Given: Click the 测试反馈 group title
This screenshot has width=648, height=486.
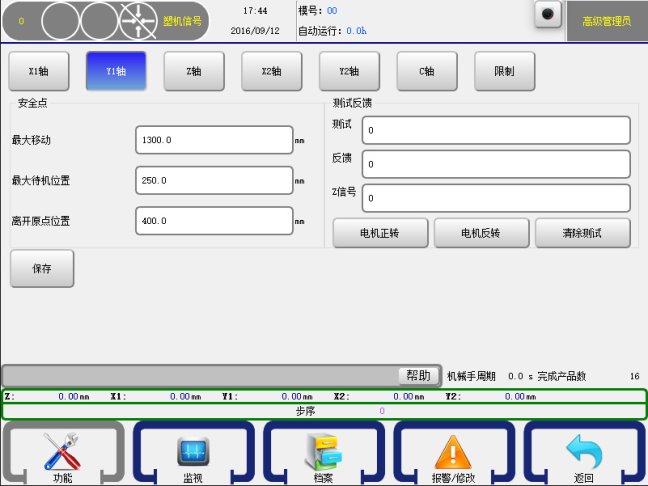Looking at the screenshot, I should [x=352, y=103].
